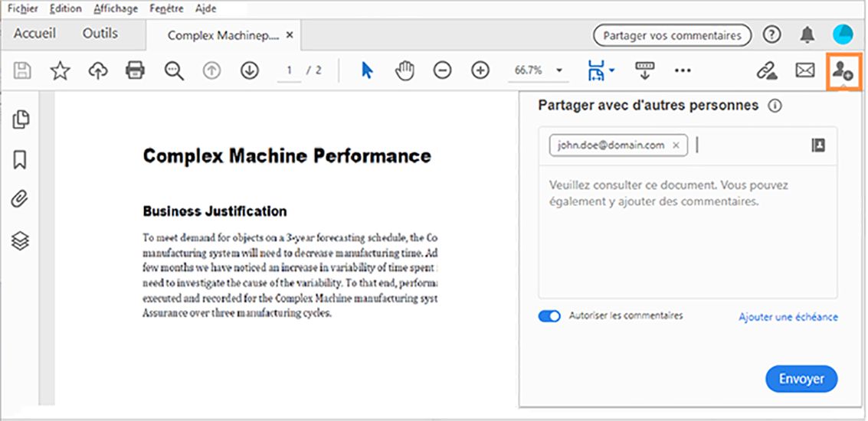
Task: Open the more tools ellipsis menu
Action: (x=683, y=70)
